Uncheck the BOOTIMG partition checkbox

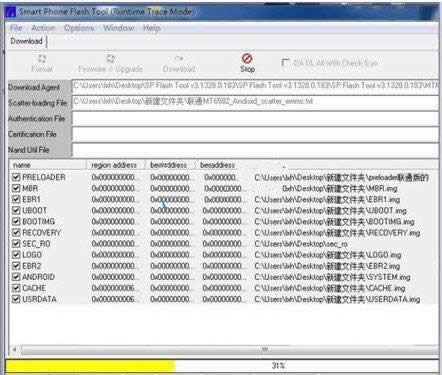pyautogui.click(x=16, y=221)
